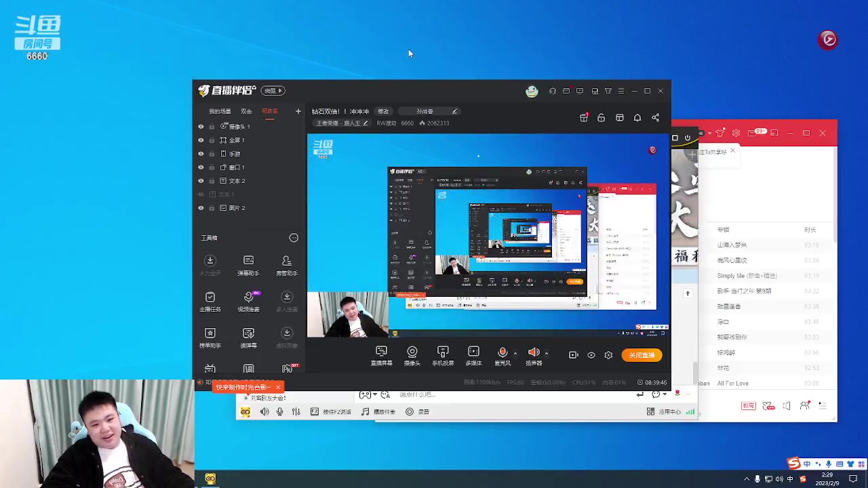Open stream settings gear icon
This screenshot has width=868, height=488.
point(608,355)
